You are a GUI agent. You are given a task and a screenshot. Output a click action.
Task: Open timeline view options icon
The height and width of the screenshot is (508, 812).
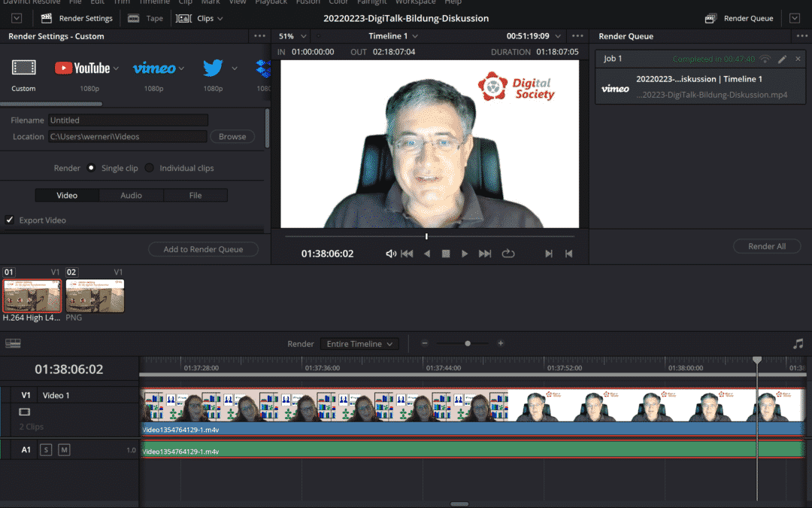tap(13, 343)
